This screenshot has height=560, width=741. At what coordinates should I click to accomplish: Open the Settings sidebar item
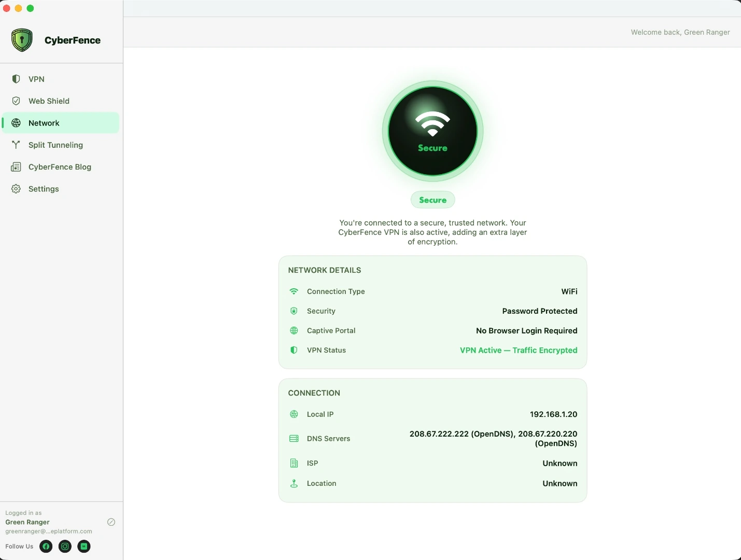click(61, 189)
